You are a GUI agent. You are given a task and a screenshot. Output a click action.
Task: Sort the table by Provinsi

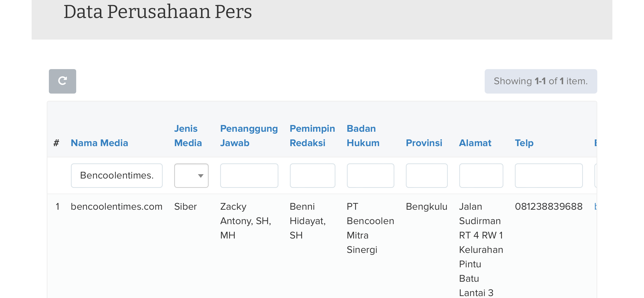point(424,143)
